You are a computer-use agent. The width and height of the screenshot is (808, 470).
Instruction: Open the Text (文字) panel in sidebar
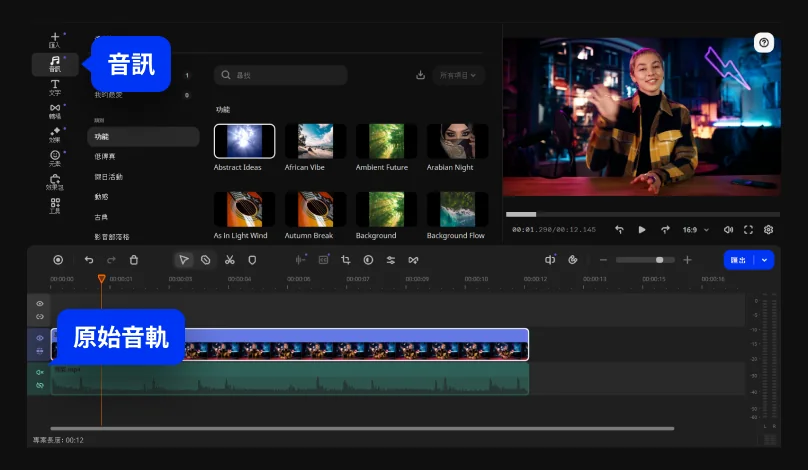coord(55,88)
